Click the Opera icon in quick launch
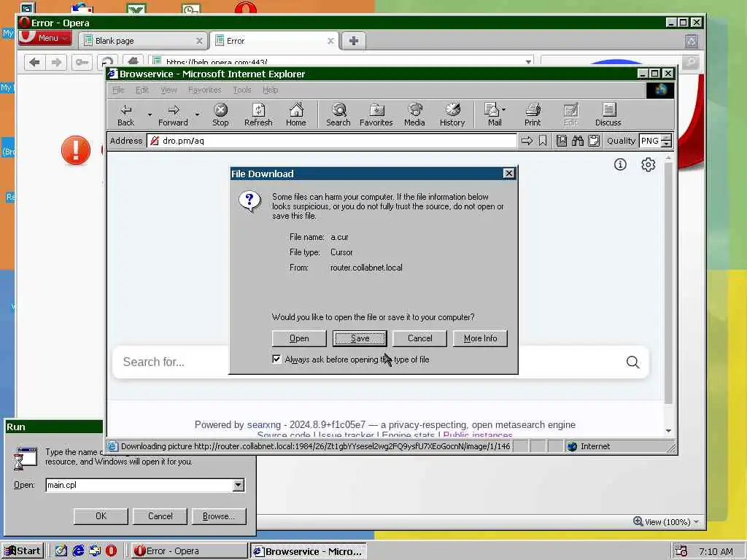 point(111,551)
